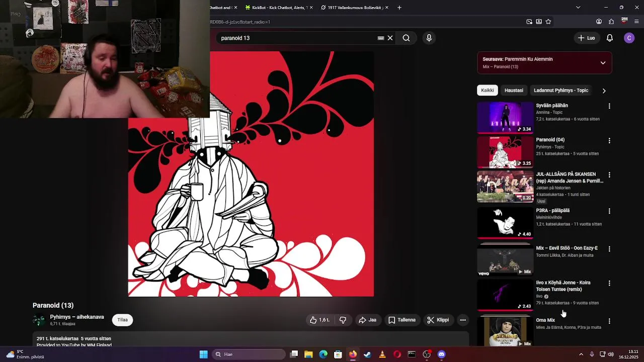Open the list all tabs chevron

578,8
